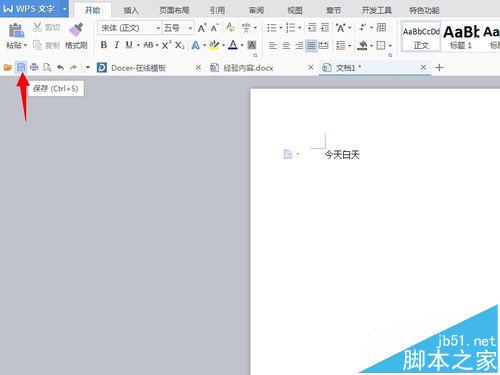Toggle justify alignment
The image size is (500, 375).
311,45
